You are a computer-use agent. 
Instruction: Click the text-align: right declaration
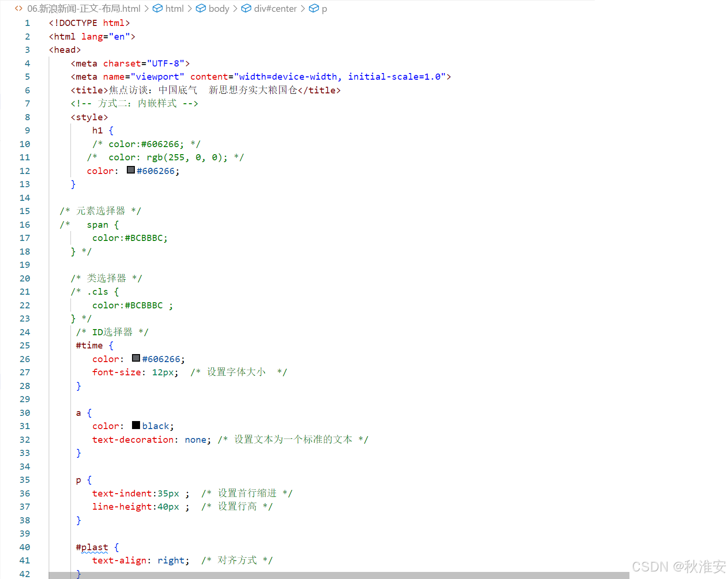pyautogui.click(x=141, y=561)
